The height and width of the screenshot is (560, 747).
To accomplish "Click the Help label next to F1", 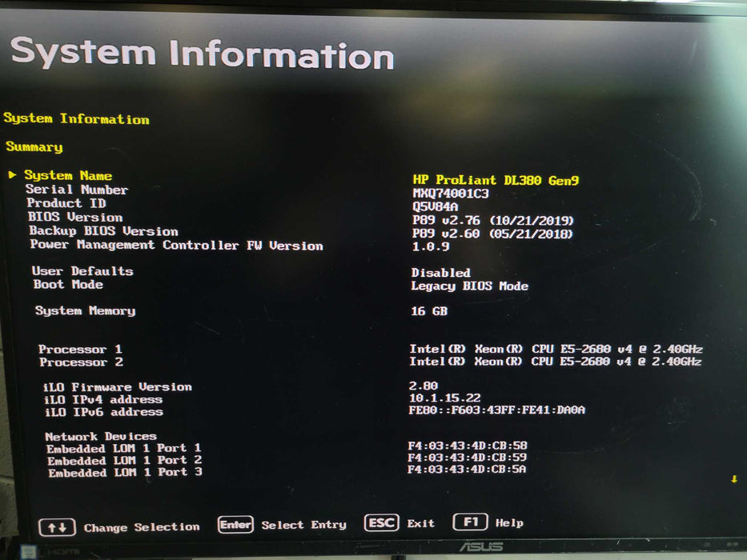I will click(x=509, y=522).
